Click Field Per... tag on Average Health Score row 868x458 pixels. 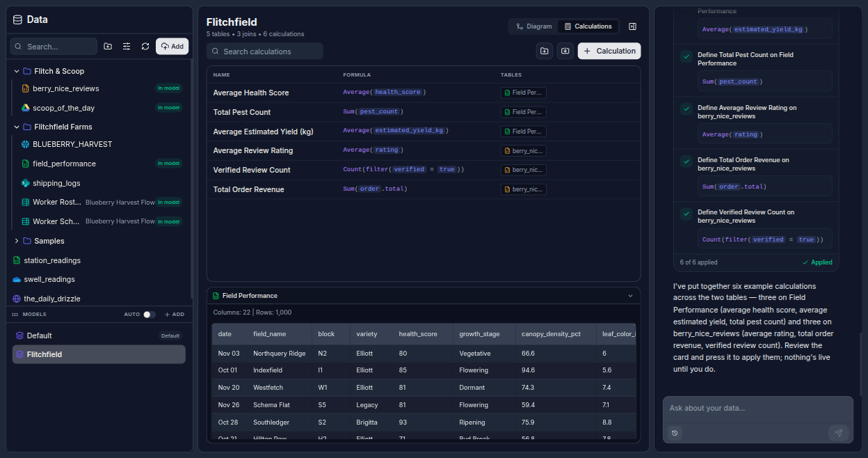523,93
